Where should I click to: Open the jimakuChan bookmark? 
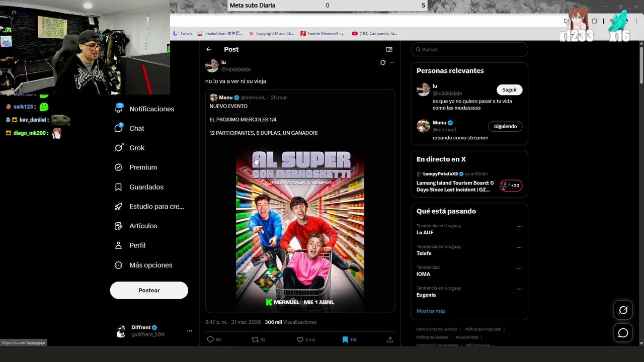220,33
